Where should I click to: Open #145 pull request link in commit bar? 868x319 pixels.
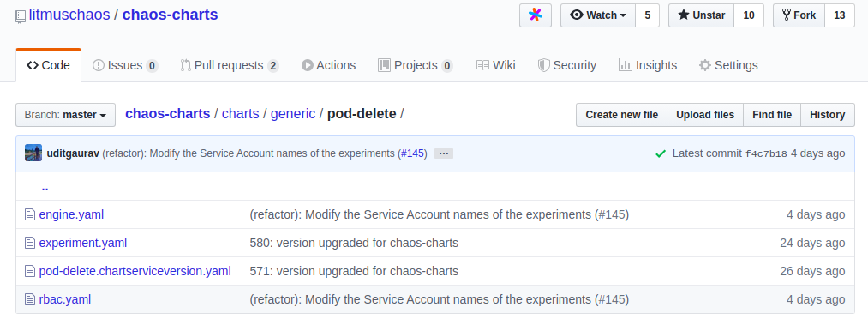pyautogui.click(x=412, y=153)
